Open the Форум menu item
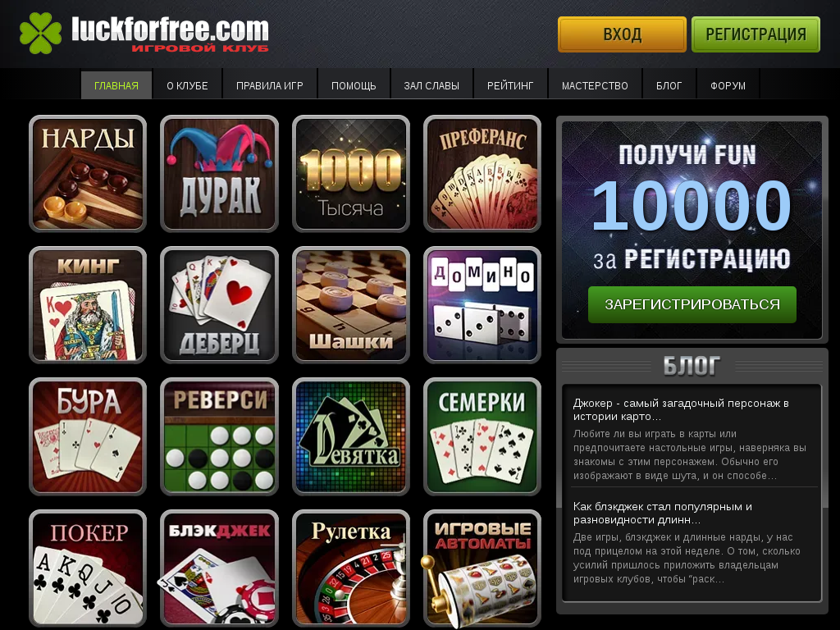Image resolution: width=840 pixels, height=630 pixels. point(728,84)
